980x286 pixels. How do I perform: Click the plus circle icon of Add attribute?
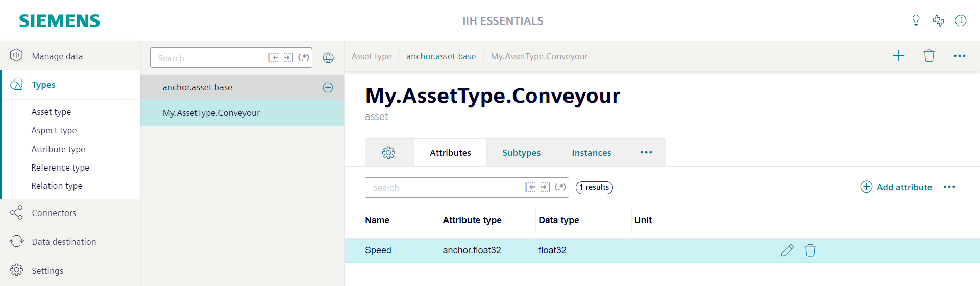point(866,187)
